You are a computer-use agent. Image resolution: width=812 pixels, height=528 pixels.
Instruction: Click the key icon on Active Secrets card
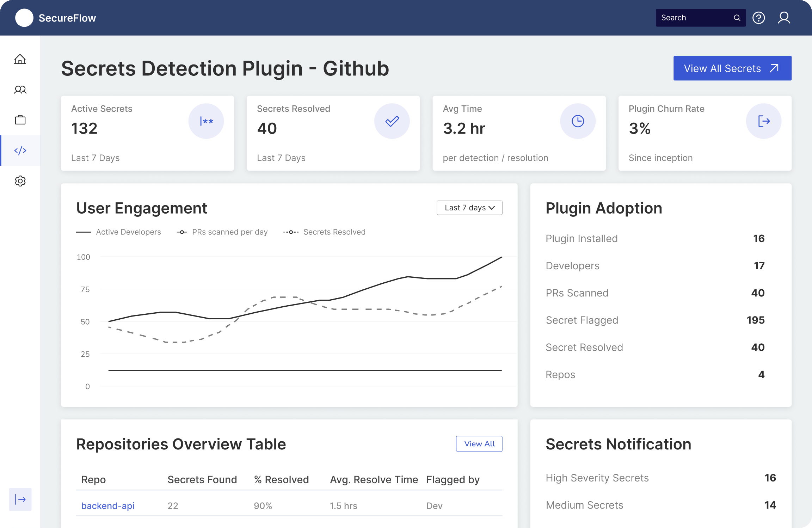[x=206, y=121]
